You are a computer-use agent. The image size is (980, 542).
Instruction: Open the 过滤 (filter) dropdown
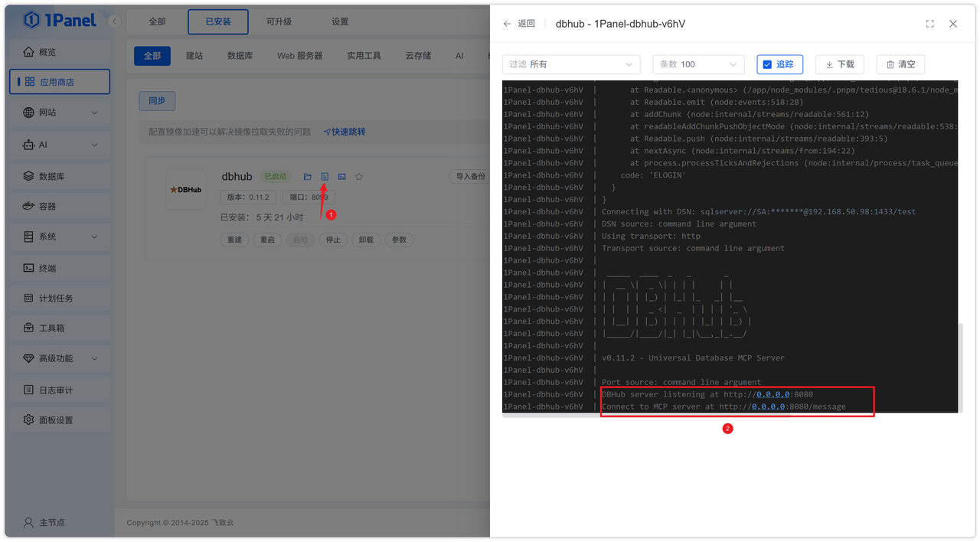coord(570,64)
